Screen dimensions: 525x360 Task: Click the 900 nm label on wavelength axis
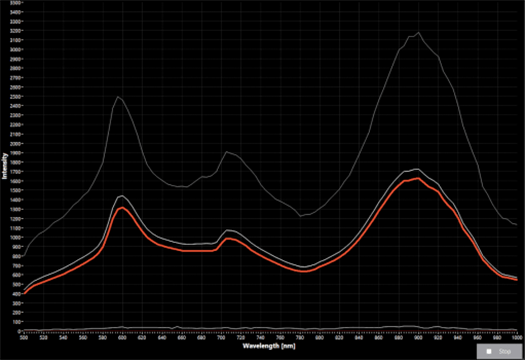pyautogui.click(x=418, y=338)
